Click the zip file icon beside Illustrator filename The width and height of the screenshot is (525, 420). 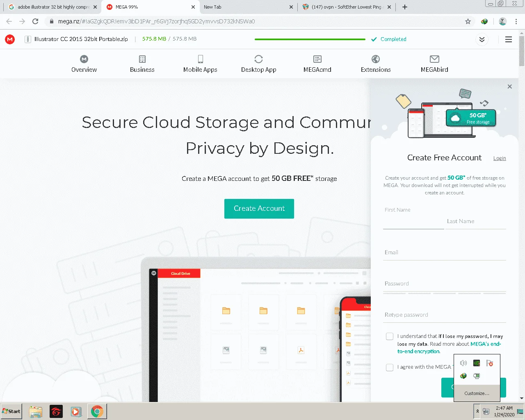click(x=28, y=39)
